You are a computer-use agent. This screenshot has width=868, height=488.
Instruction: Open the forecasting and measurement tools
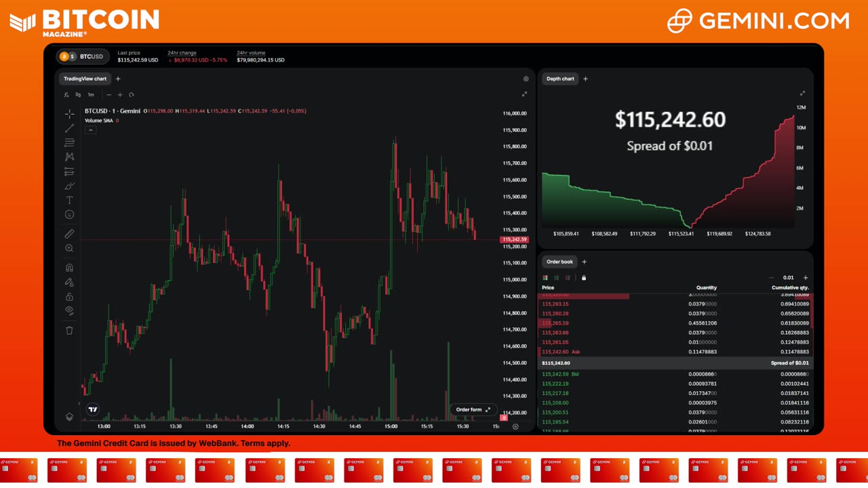[69, 171]
